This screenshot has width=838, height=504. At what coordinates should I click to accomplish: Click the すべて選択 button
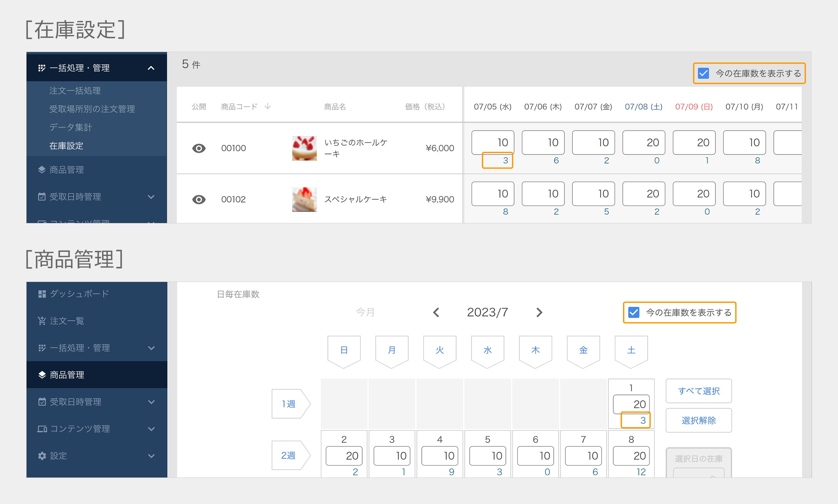coord(698,391)
